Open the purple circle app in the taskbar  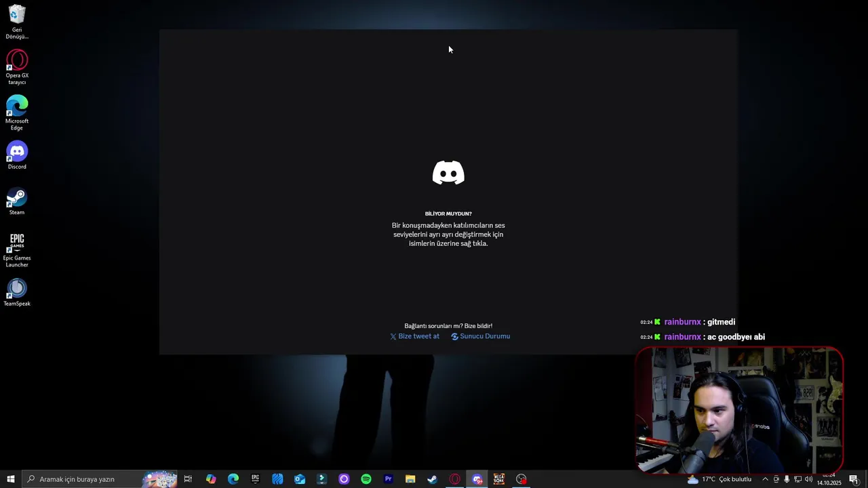344,479
